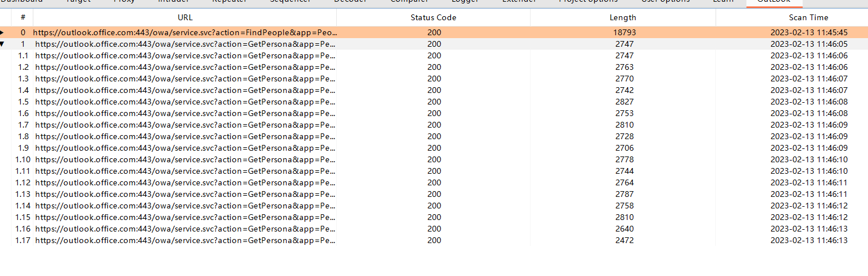
Task: Select row number 1.17
Action: (23, 240)
